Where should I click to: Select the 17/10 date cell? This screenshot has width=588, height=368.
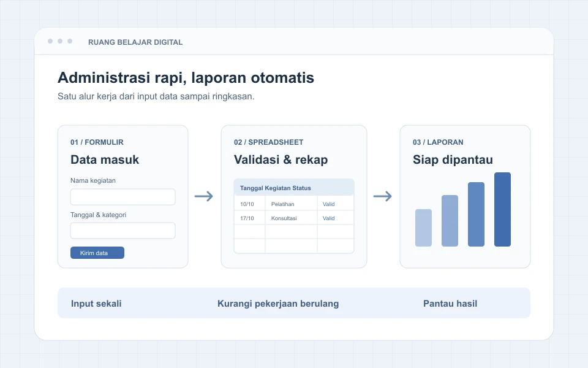(250, 218)
